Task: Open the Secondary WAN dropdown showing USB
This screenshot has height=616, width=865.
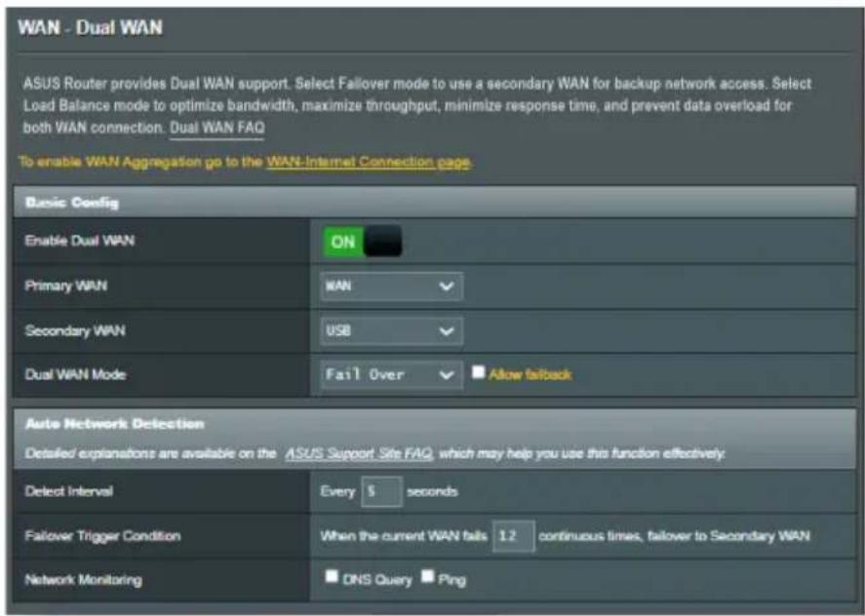Action: pyautogui.click(x=391, y=330)
